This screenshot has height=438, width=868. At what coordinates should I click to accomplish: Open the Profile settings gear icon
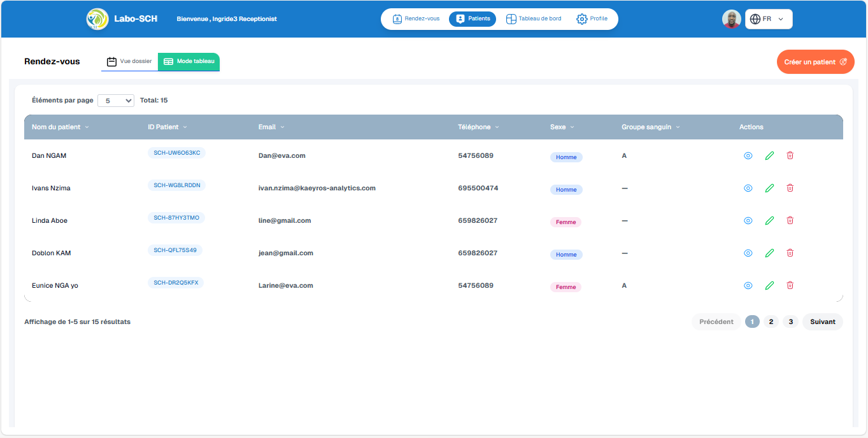(x=581, y=18)
